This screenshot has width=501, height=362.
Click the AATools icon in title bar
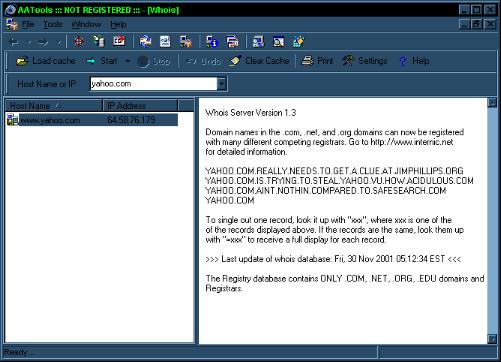pos(10,10)
